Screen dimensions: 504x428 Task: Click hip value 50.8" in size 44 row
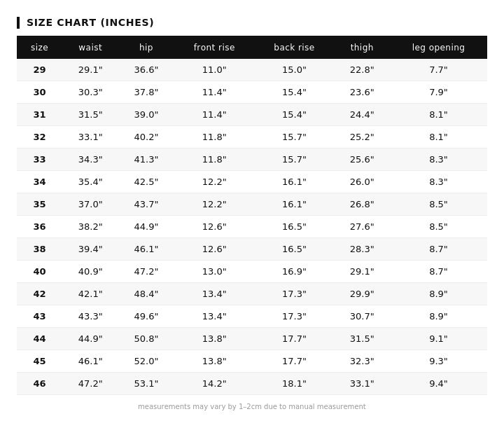tap(146, 339)
